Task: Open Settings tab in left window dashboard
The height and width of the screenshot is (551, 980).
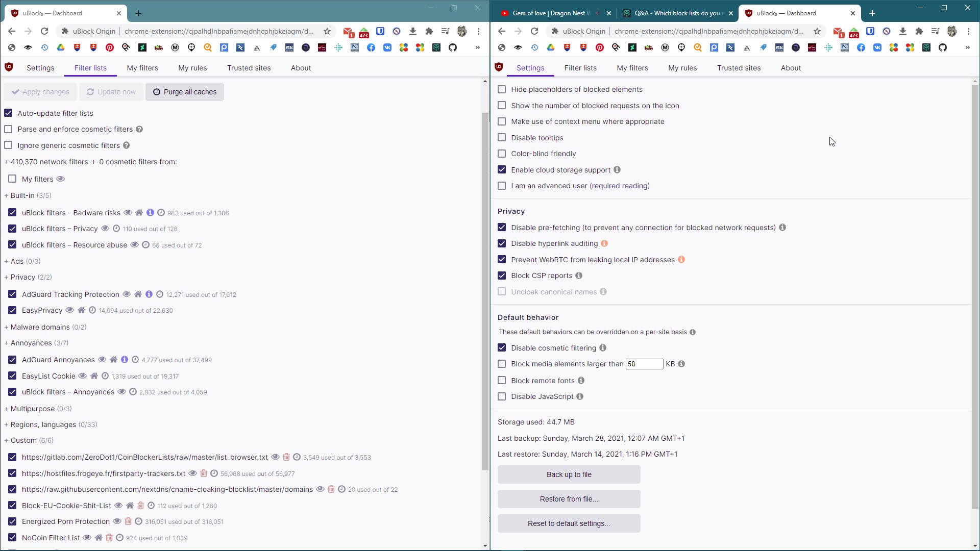Action: click(40, 68)
